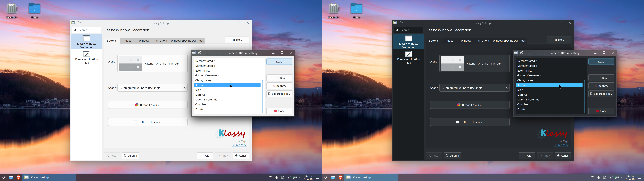Open the Icons style dropdown in the dark window
The image size is (644, 181).
475,64
